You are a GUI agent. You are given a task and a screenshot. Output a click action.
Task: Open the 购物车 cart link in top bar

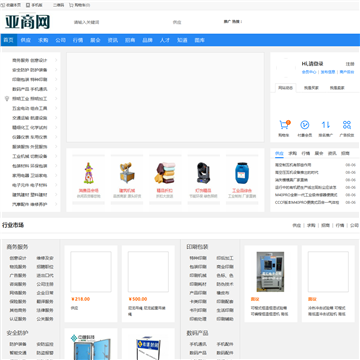coord(79,5)
